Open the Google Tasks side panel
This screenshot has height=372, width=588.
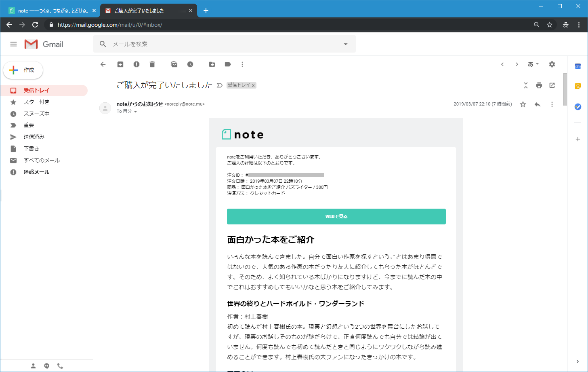pyautogui.click(x=578, y=107)
